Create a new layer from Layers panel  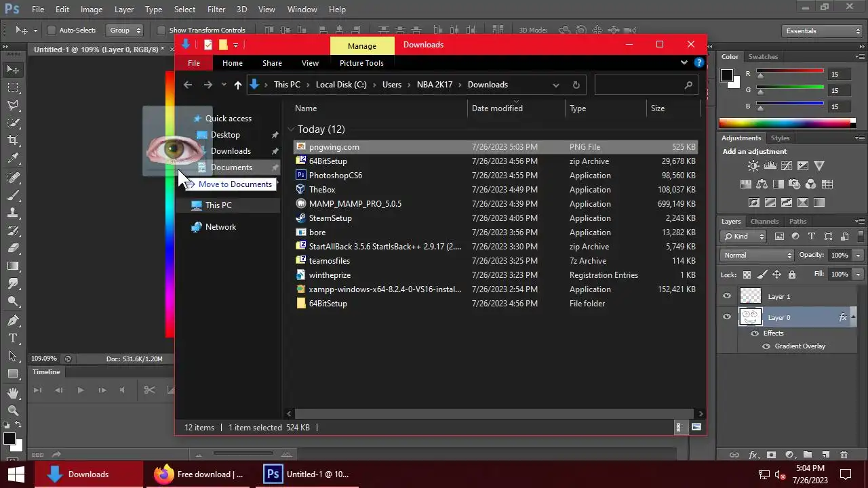(825, 455)
